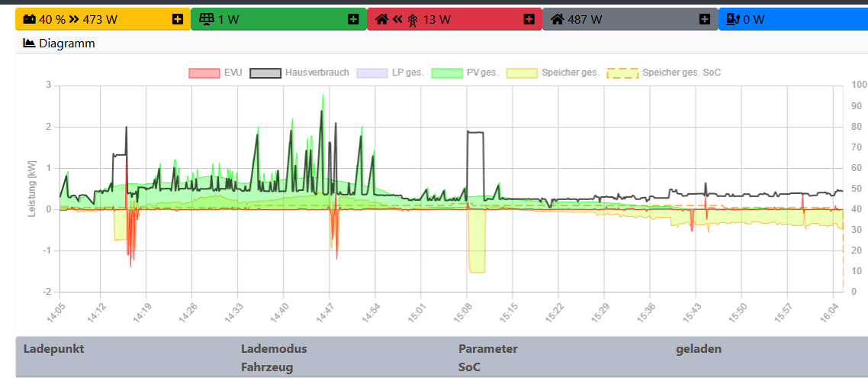Expand the red grid 13 W panel plus icon
This screenshot has width=868, height=391.
529,19
